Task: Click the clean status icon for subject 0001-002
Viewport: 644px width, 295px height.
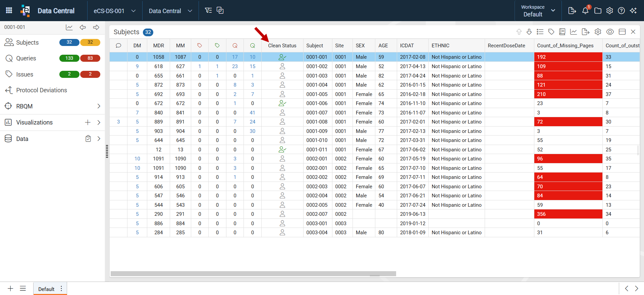Action: 282,66
